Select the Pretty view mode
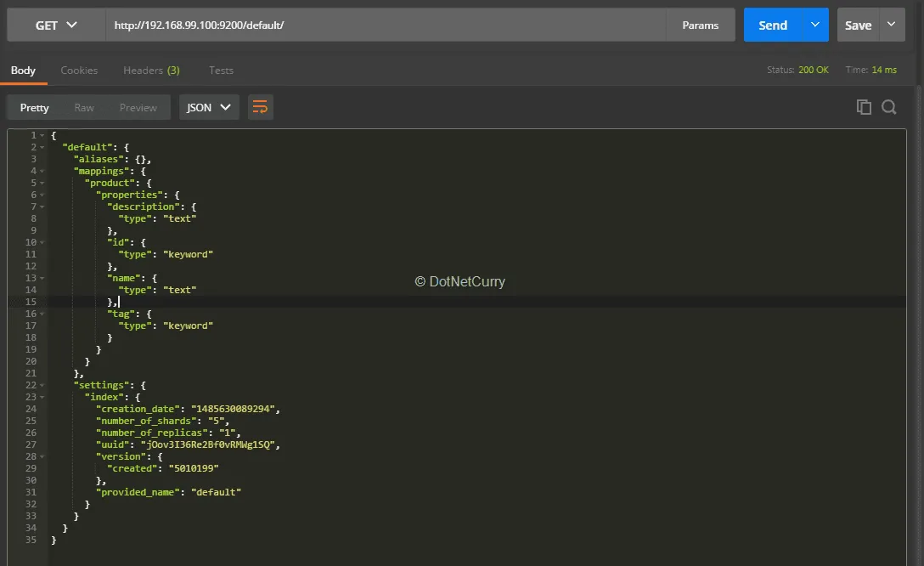This screenshot has width=924, height=566. tap(35, 108)
